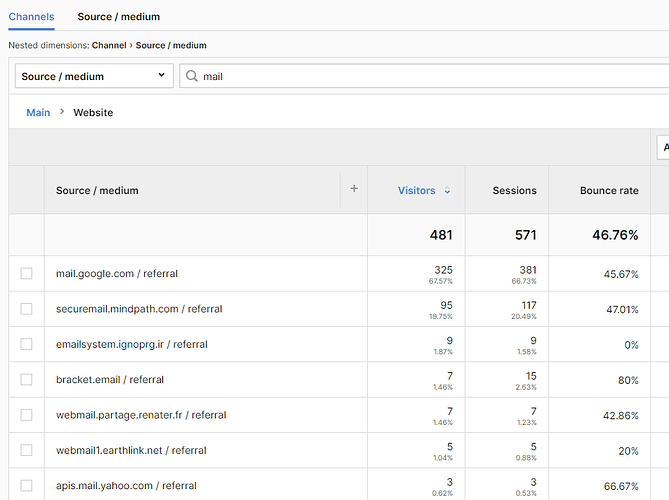The image size is (669, 500).
Task: Click the Source / medium column header
Action: click(x=97, y=190)
